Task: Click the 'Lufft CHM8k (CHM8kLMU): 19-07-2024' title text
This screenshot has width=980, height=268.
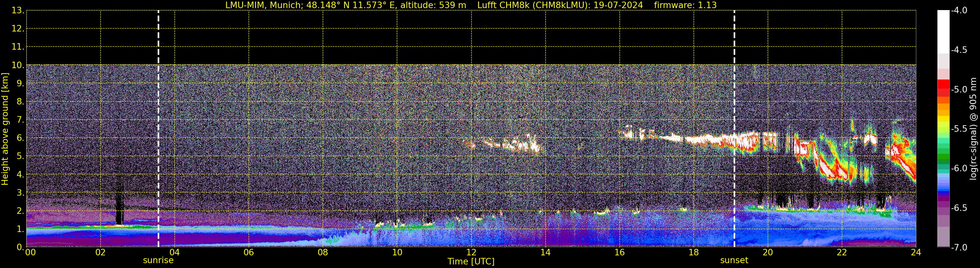Action: point(560,5)
